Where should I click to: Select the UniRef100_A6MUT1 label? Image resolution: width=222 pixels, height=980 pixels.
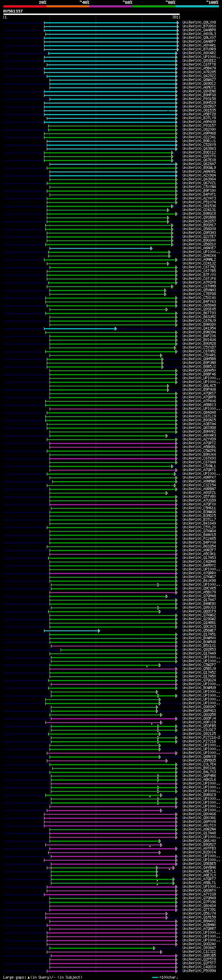pyautogui.click(x=199, y=88)
